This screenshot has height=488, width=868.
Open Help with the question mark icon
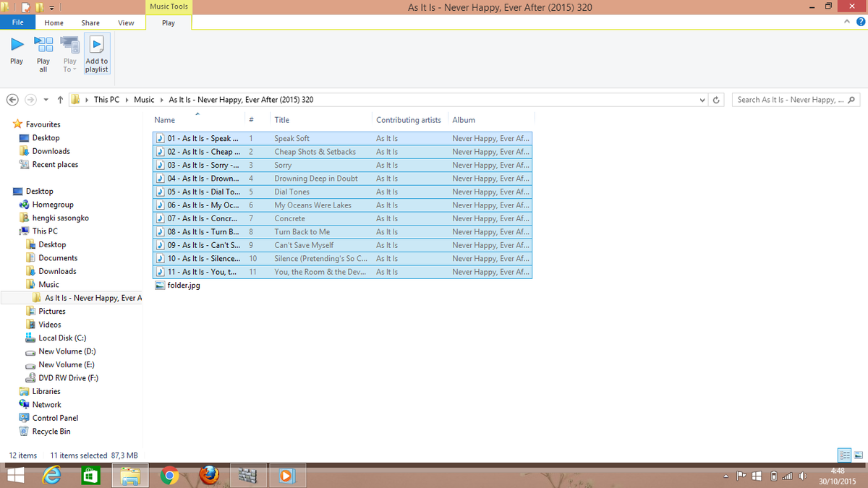(x=860, y=22)
